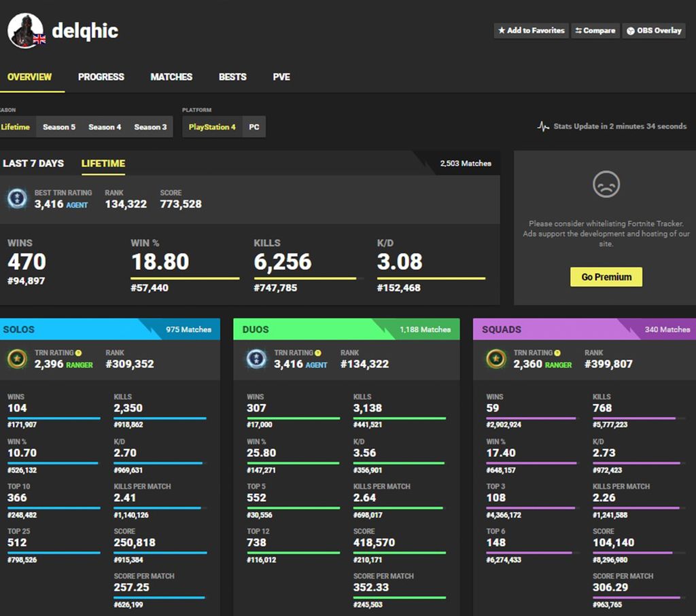
Task: Click the star icon on Add to Favorites
Action: pos(502,31)
